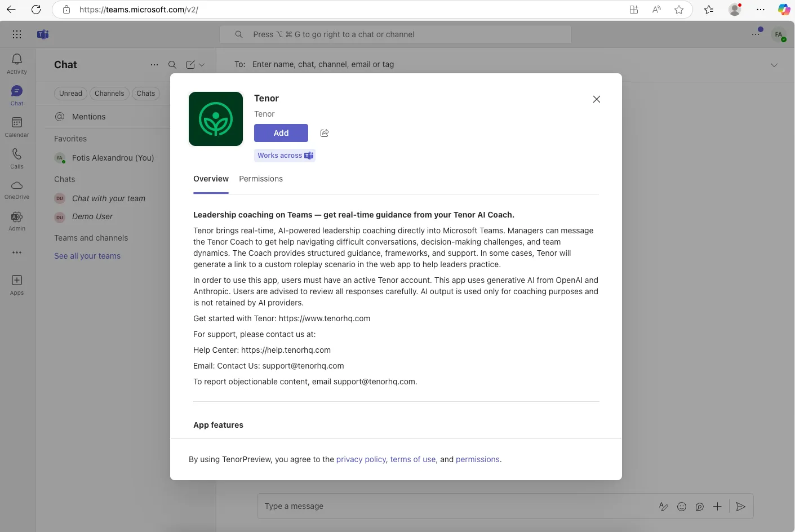Open the terms of use link
This screenshot has width=795, height=532.
click(413, 459)
